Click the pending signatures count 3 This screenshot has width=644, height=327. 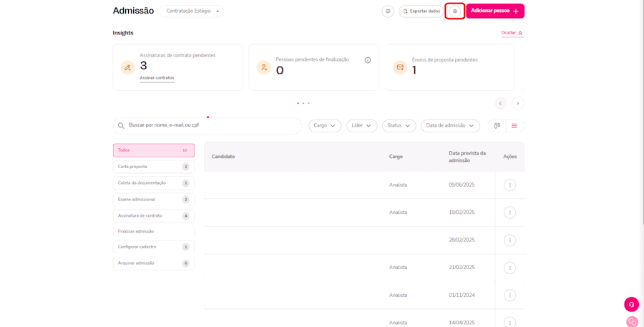click(143, 65)
